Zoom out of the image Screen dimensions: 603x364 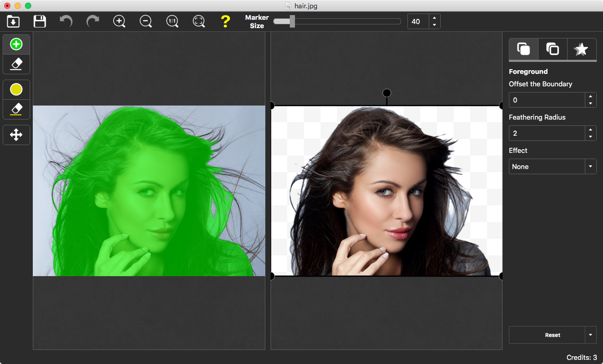coord(146,21)
